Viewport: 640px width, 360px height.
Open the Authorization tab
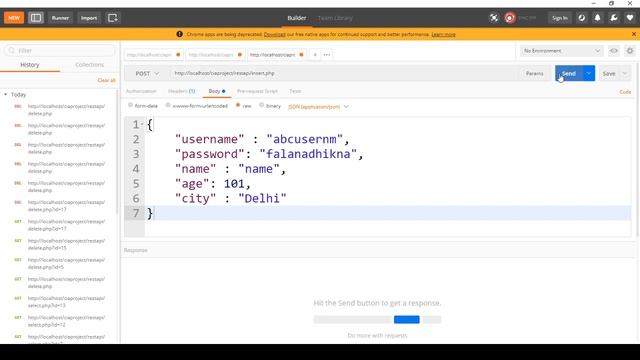pyautogui.click(x=141, y=91)
